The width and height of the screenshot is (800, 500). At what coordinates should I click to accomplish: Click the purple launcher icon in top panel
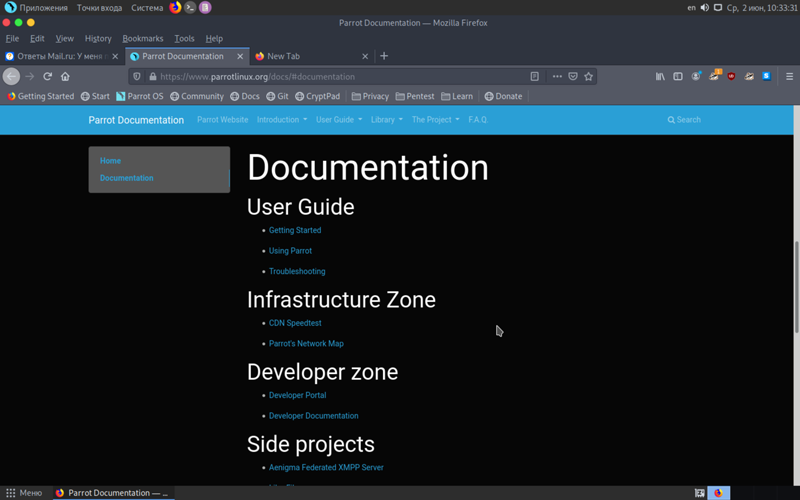[205, 7]
